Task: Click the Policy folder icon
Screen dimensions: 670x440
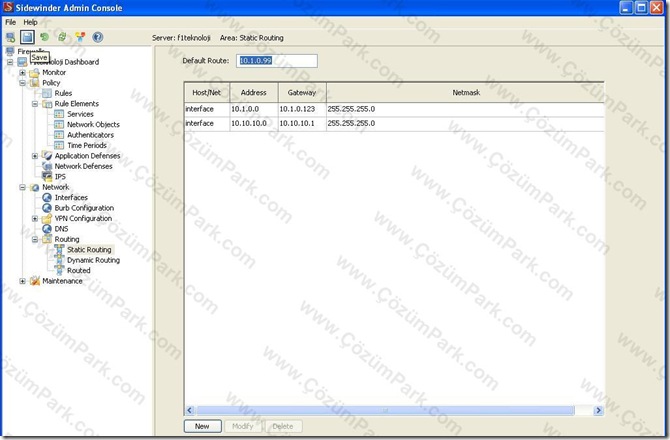Action: pos(35,83)
